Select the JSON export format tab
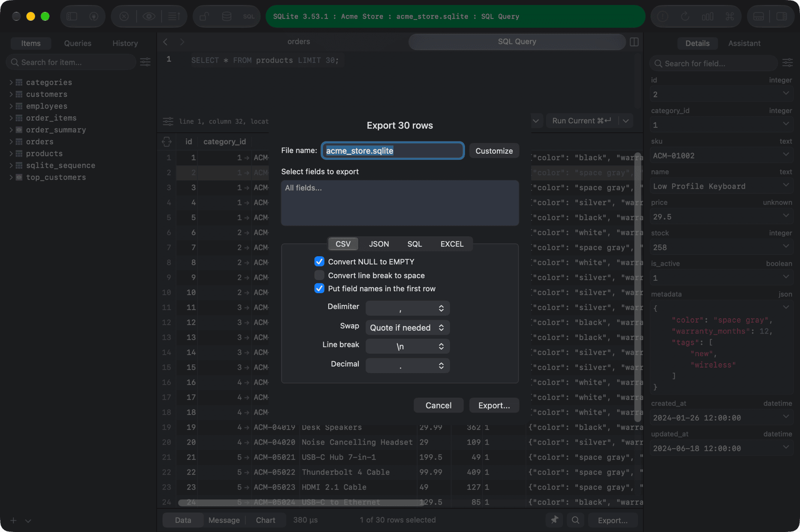 [x=379, y=244]
